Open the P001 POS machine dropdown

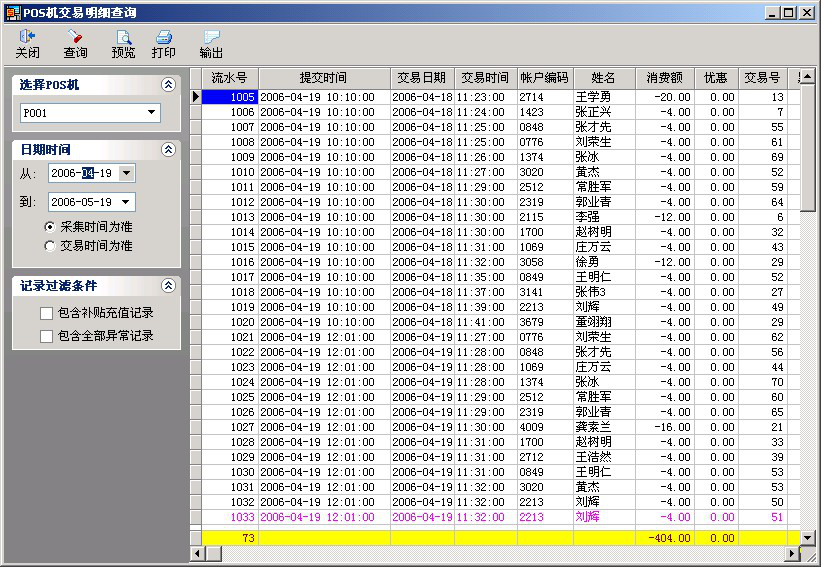pos(152,113)
